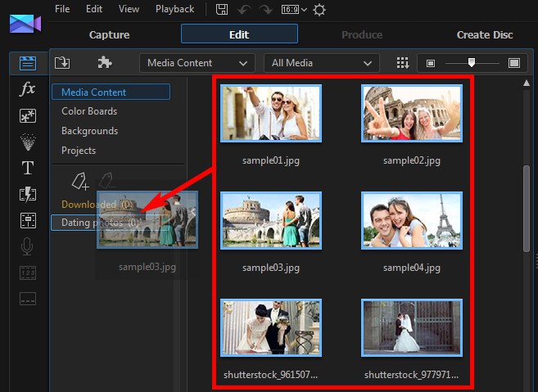Viewport: 538px width, 392px height.
Task: Open preferences gear icon
Action: click(319, 10)
